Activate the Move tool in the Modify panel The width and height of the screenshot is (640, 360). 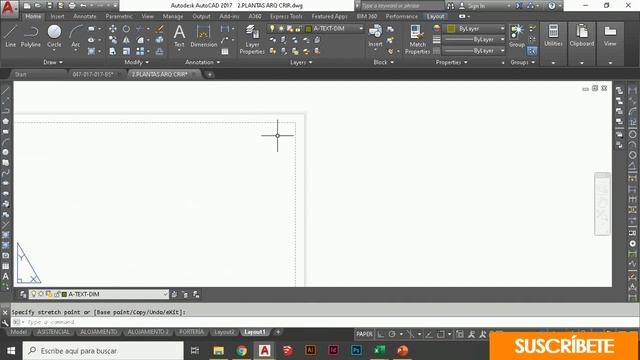click(x=113, y=29)
